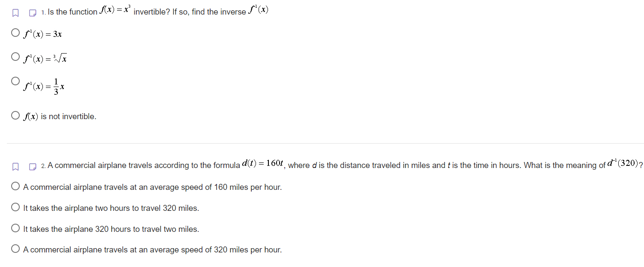Bookmark question 1 using its flag icon
The width and height of the screenshot is (644, 267).
pos(15,12)
